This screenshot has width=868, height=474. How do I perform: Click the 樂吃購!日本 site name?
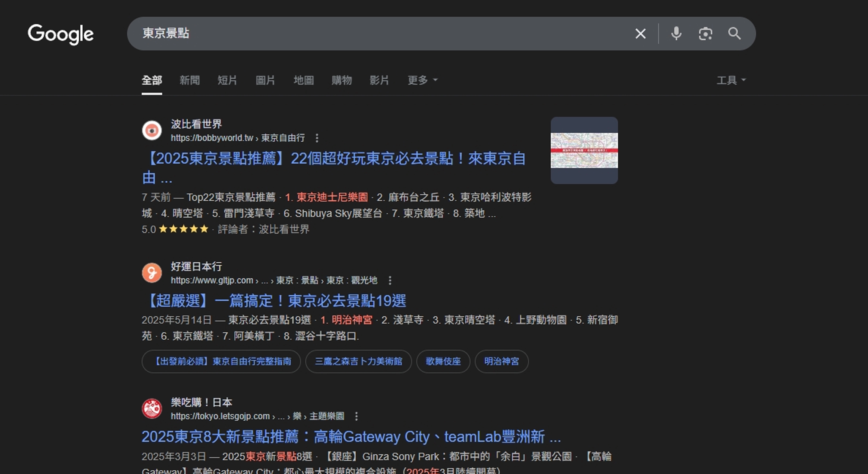201,402
